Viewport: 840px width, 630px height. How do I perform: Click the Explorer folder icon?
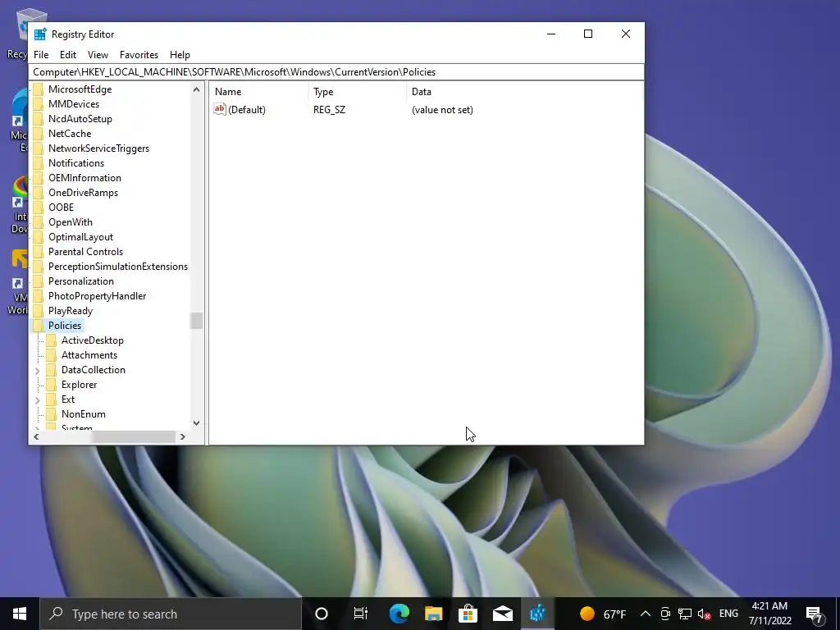coord(51,385)
